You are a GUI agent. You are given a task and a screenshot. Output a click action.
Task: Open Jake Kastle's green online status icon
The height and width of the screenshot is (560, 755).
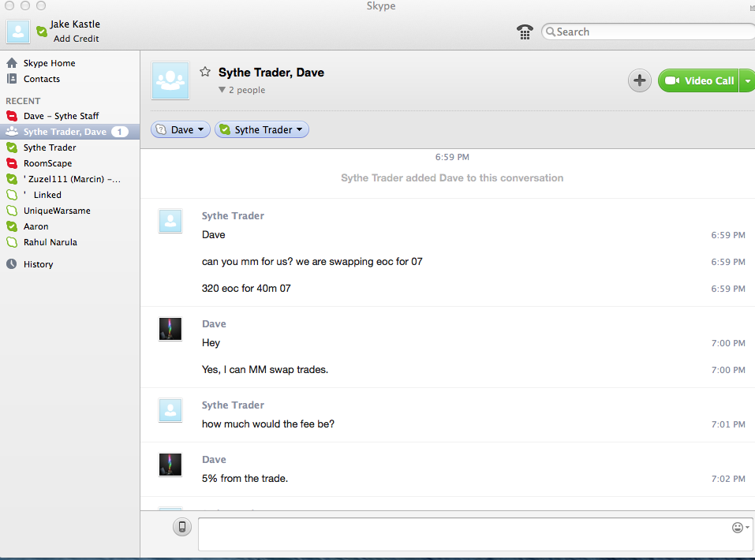(42, 32)
